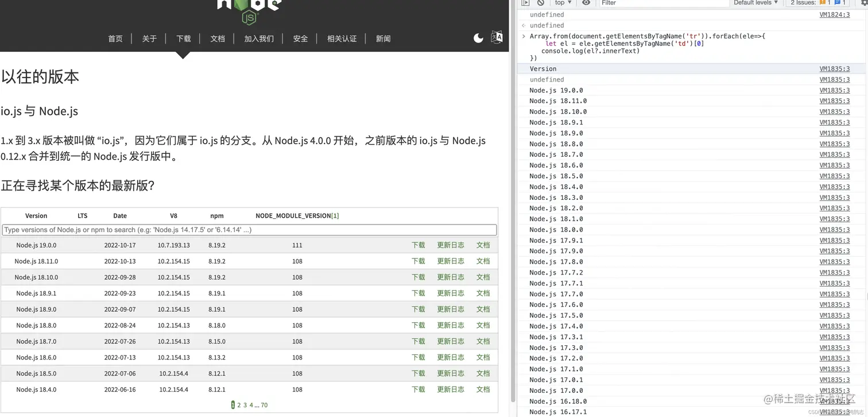Open 文档 for Node.js 18.7.0
Image resolution: width=868 pixels, height=417 pixels.
click(483, 342)
